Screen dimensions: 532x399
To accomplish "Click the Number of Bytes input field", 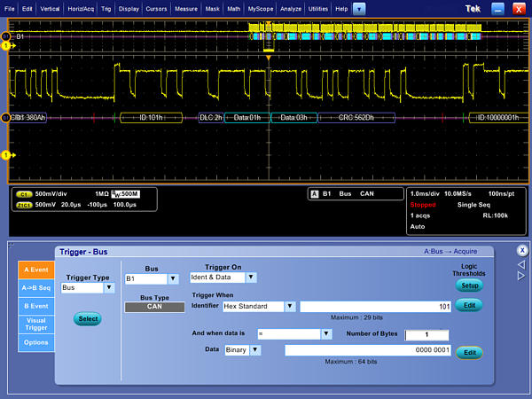I will click(x=427, y=334).
